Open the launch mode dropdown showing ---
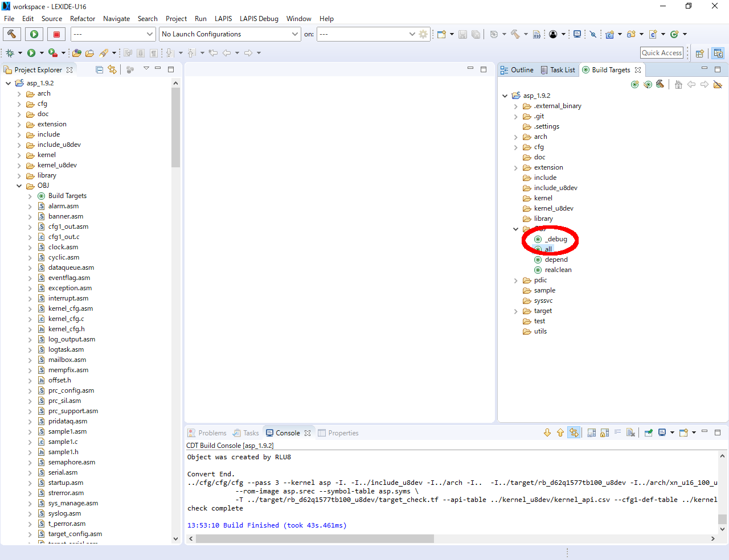This screenshot has width=729, height=560. tap(113, 34)
